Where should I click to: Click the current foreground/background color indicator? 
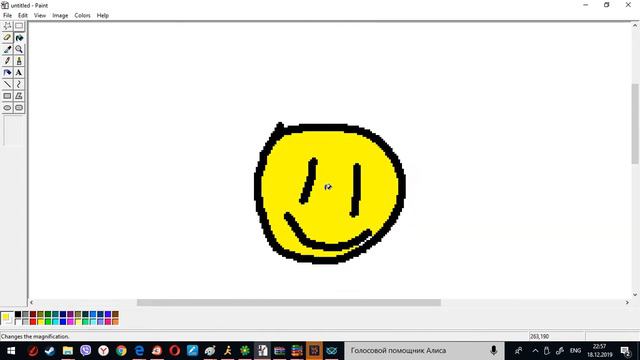coord(7,318)
